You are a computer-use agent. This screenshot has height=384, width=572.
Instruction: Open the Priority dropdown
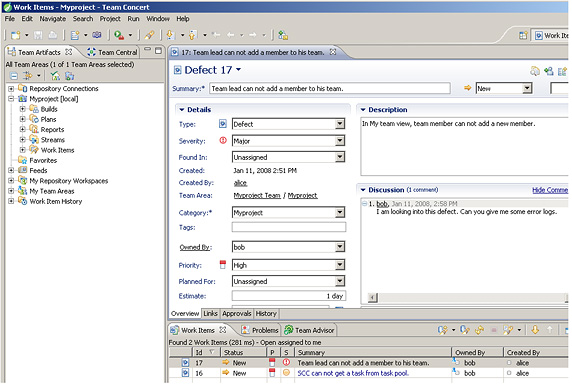[x=340, y=265]
